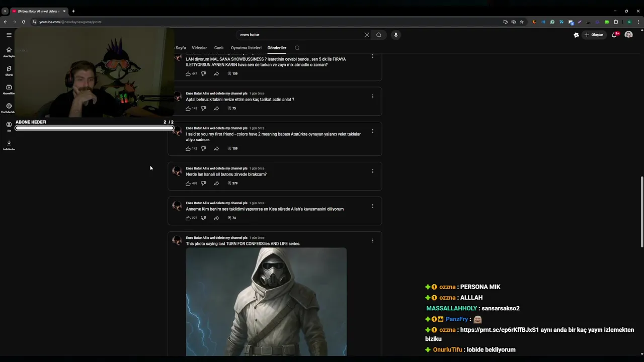Image resolution: width=644 pixels, height=362 pixels.
Task: Open options menu for 'Anneme Kim' post
Action: click(x=373, y=206)
